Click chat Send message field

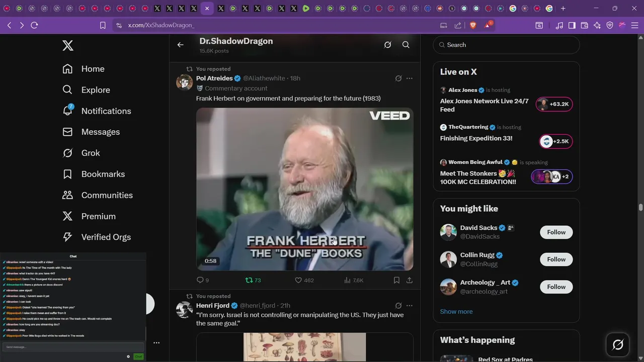(73, 347)
